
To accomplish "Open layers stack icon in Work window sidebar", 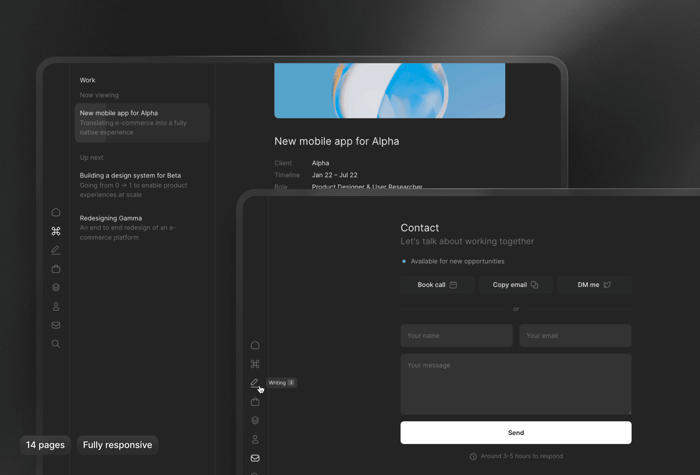I will pyautogui.click(x=56, y=288).
